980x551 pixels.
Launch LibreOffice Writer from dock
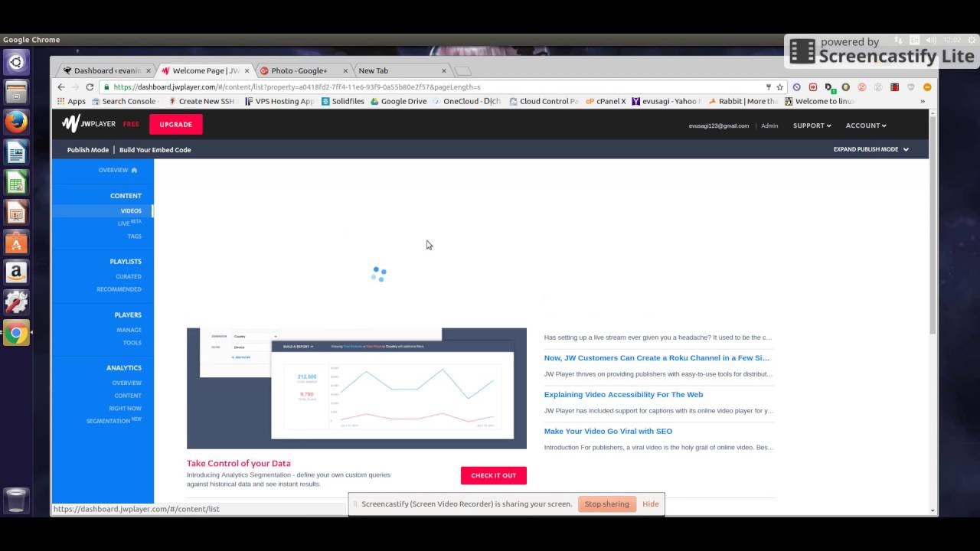click(x=16, y=153)
